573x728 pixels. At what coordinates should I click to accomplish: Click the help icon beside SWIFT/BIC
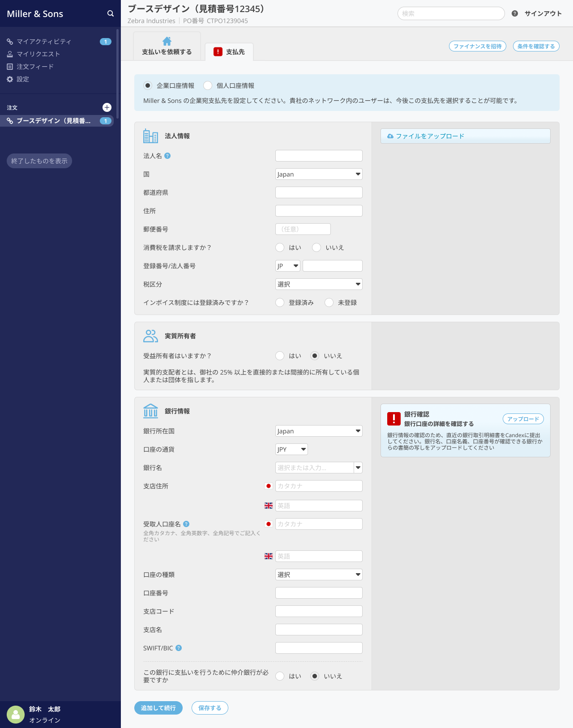(x=179, y=648)
